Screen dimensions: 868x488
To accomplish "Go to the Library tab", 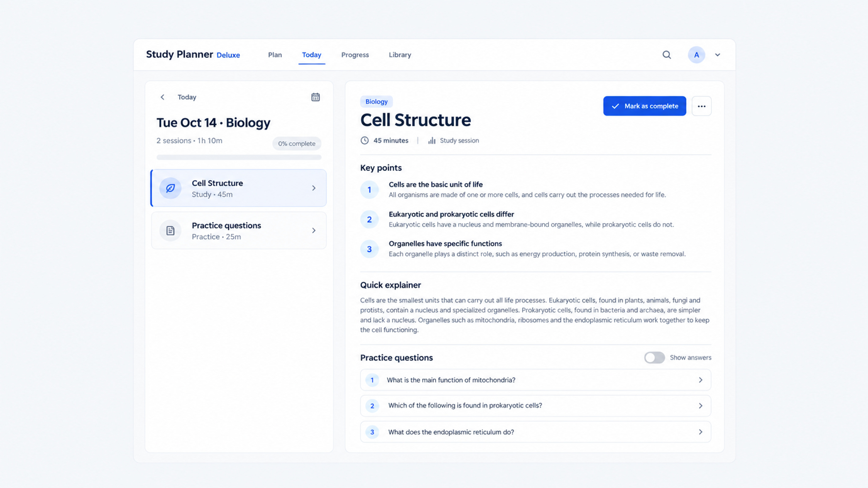I will click(400, 55).
